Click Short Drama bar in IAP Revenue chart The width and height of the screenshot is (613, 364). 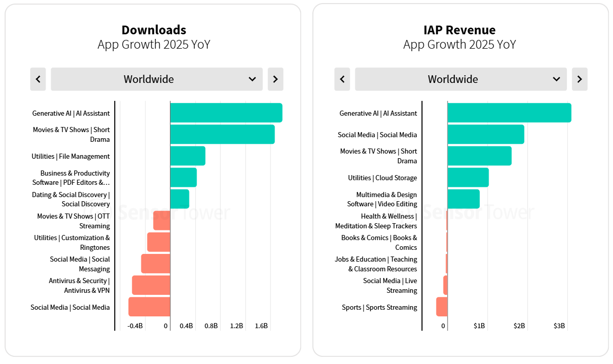pyautogui.click(x=479, y=156)
